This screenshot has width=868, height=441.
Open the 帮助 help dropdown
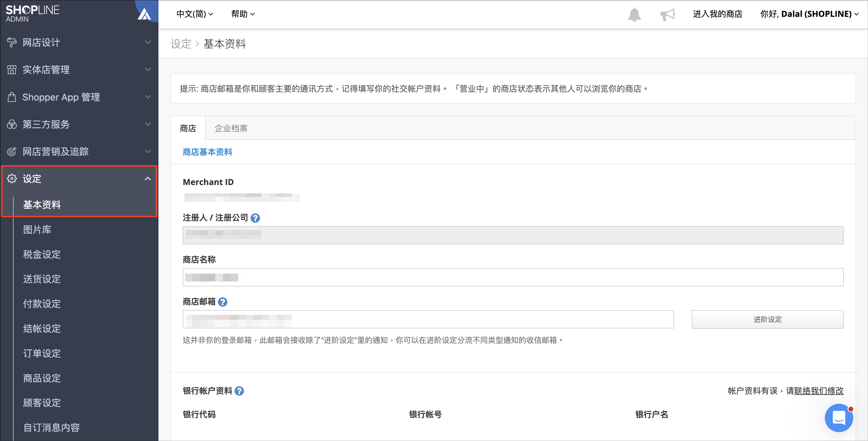(x=243, y=14)
